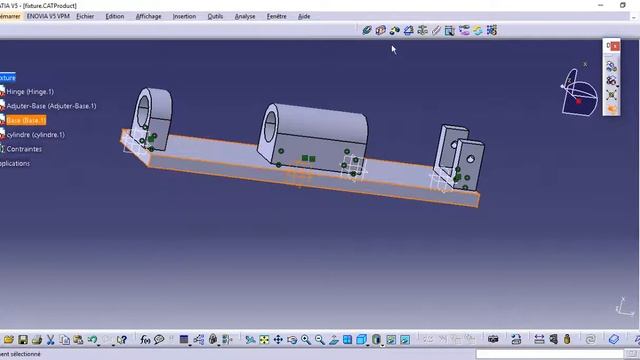Screen dimensions: 640x360
Task: Open the ENOVIA V5 VPM menu
Action: click(x=48, y=16)
